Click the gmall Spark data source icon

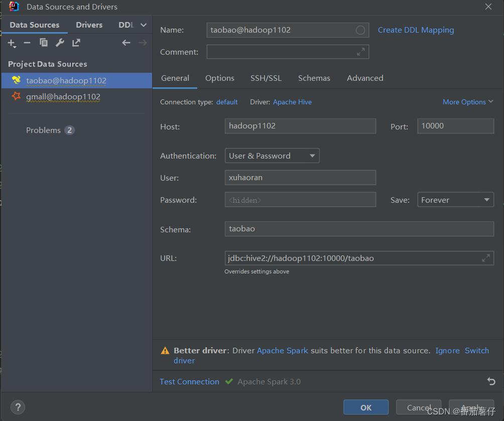16,96
